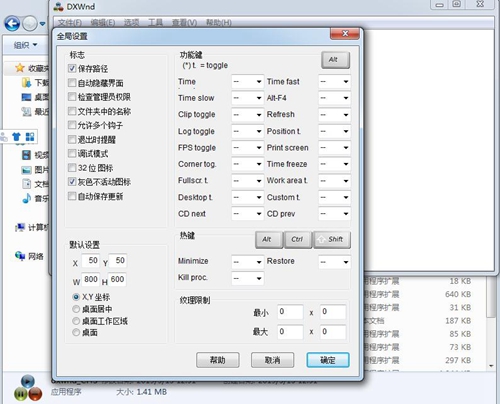Open the 文件(F) menu in DXWnd
The image size is (500, 404).
coord(70,23)
